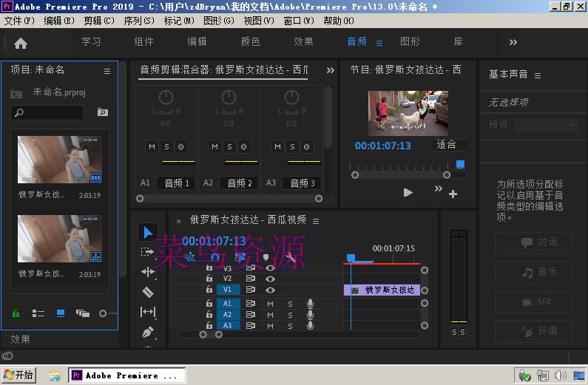This screenshot has height=385, width=588.
Task: Open the 序列(S) menu
Action: (139, 21)
